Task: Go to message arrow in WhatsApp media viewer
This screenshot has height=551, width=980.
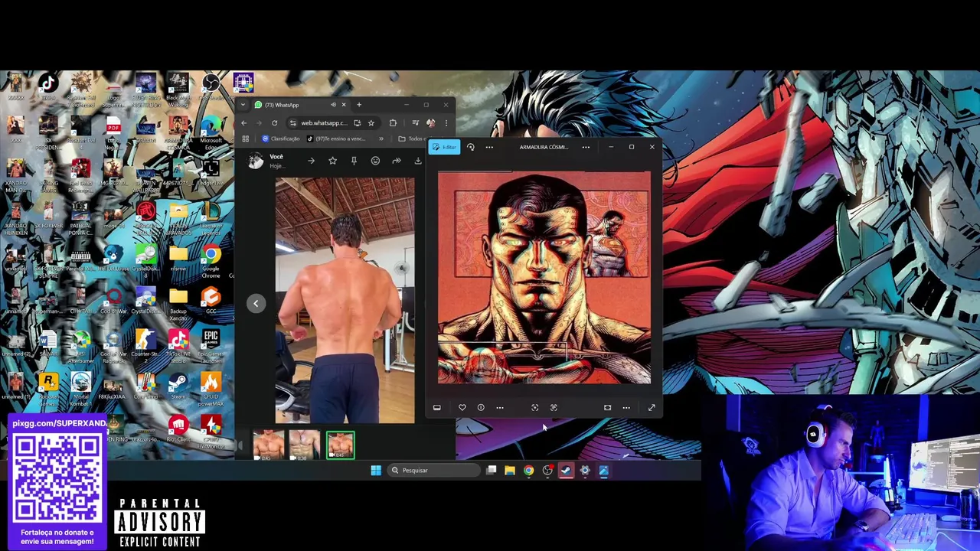Action: (311, 161)
